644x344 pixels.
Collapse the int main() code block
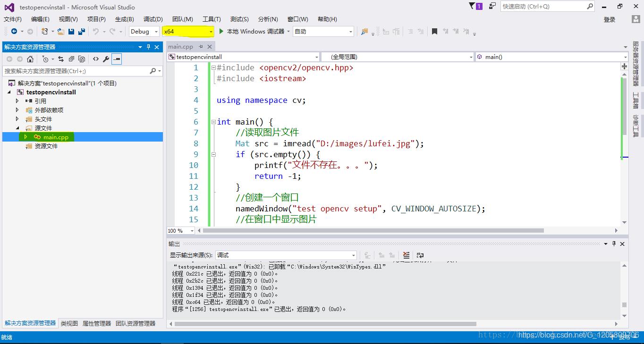pyautogui.click(x=213, y=122)
